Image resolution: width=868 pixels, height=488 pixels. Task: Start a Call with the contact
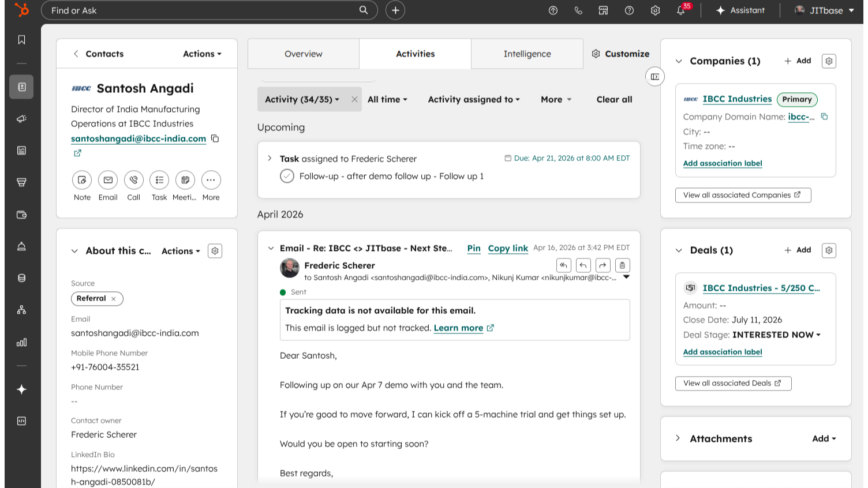[133, 180]
